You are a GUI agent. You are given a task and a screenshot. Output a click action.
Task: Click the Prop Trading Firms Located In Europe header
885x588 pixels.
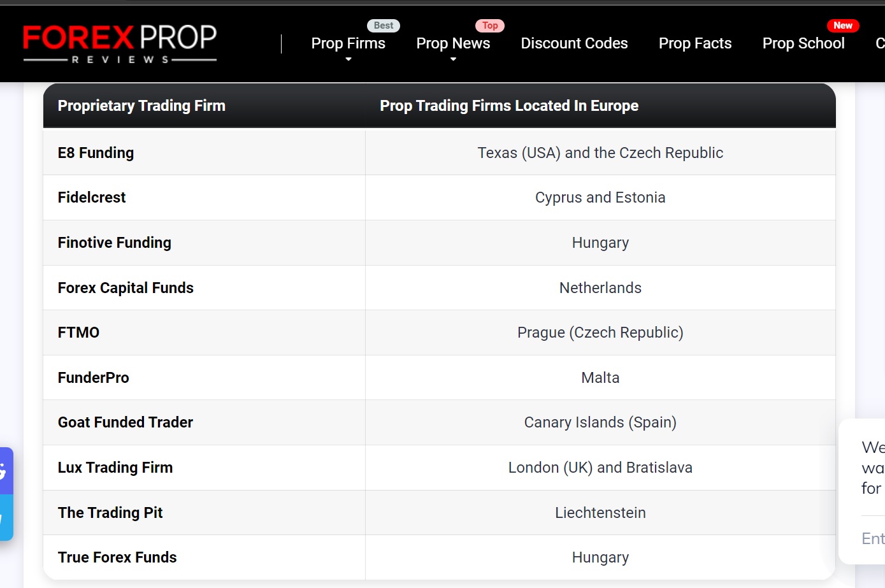coord(509,106)
